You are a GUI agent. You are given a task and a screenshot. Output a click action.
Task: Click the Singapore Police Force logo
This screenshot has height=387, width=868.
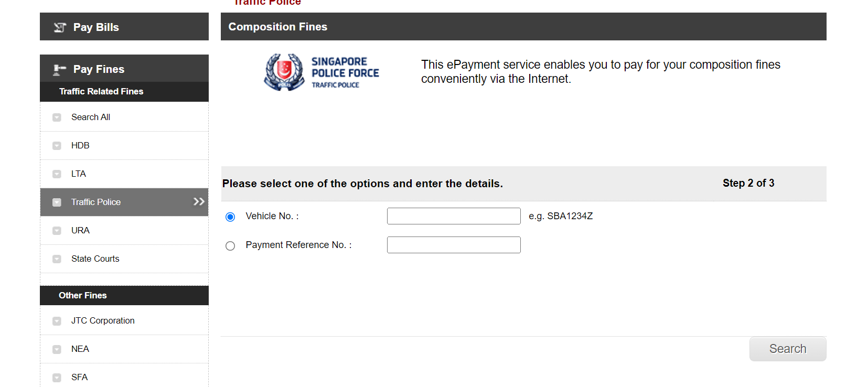tap(321, 72)
